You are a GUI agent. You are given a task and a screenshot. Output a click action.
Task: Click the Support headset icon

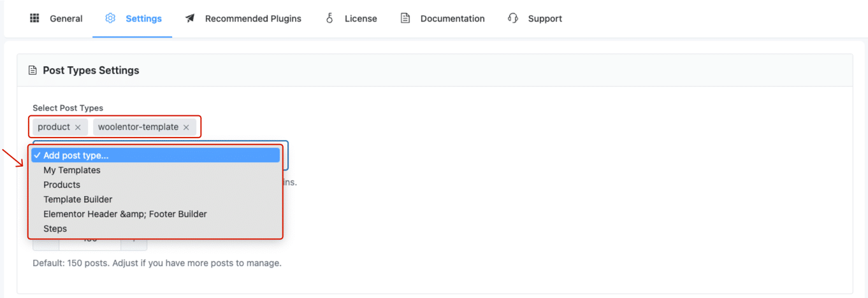click(x=513, y=18)
